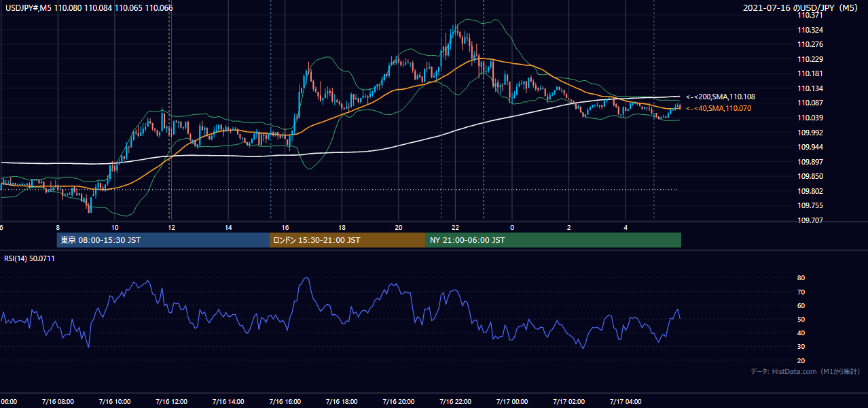Click the 7/16 22:00 time axis label
Image resolution: width=868 pixels, height=408 pixels.
pos(455,401)
